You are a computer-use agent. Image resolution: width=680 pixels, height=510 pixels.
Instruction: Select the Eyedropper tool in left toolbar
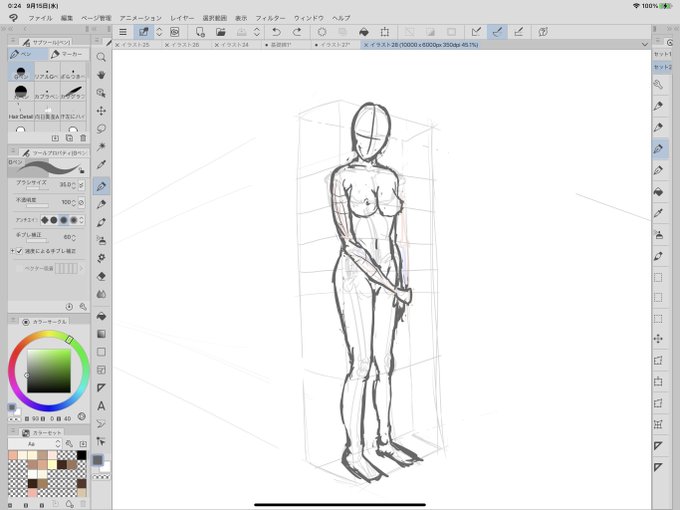pos(101,165)
